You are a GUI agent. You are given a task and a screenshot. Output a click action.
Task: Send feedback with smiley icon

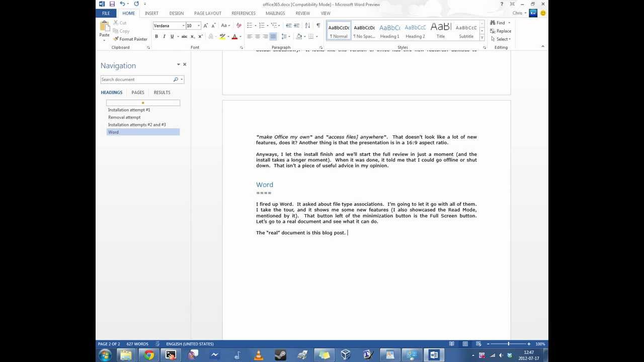pyautogui.click(x=542, y=13)
